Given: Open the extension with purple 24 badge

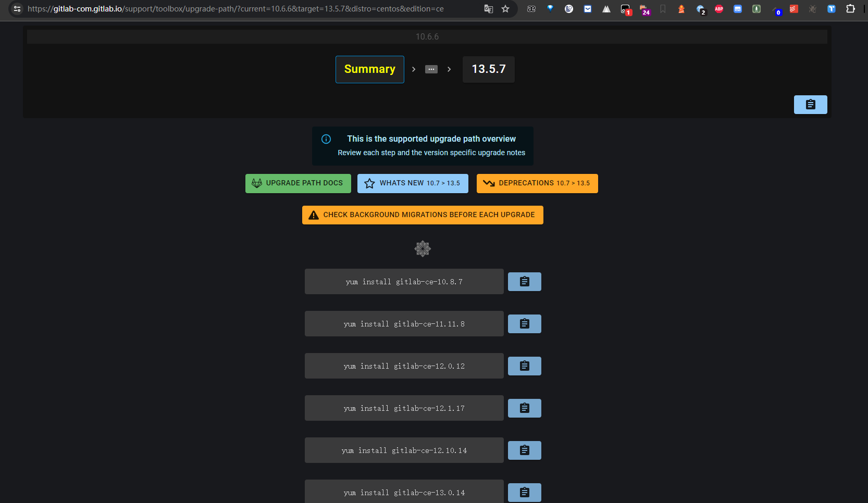Looking at the screenshot, I should 644,9.
